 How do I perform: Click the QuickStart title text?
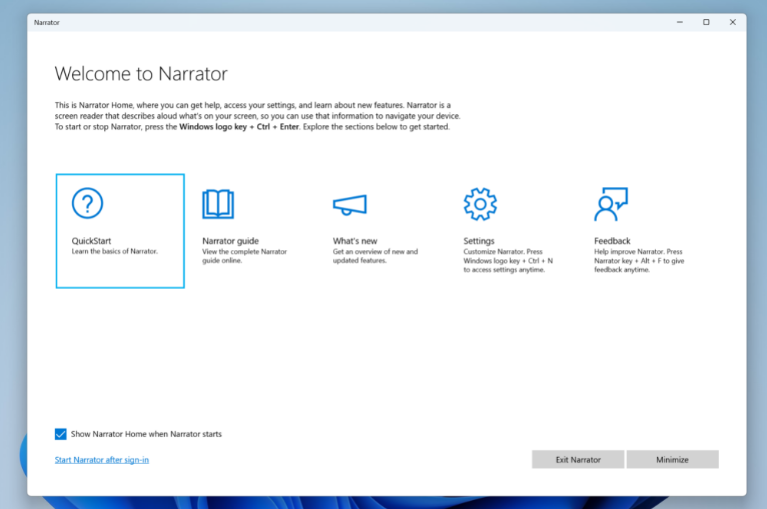(91, 241)
